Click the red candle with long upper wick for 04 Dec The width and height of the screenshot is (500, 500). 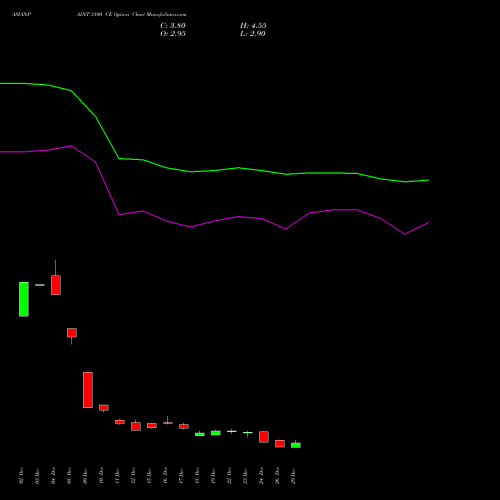tap(56, 285)
